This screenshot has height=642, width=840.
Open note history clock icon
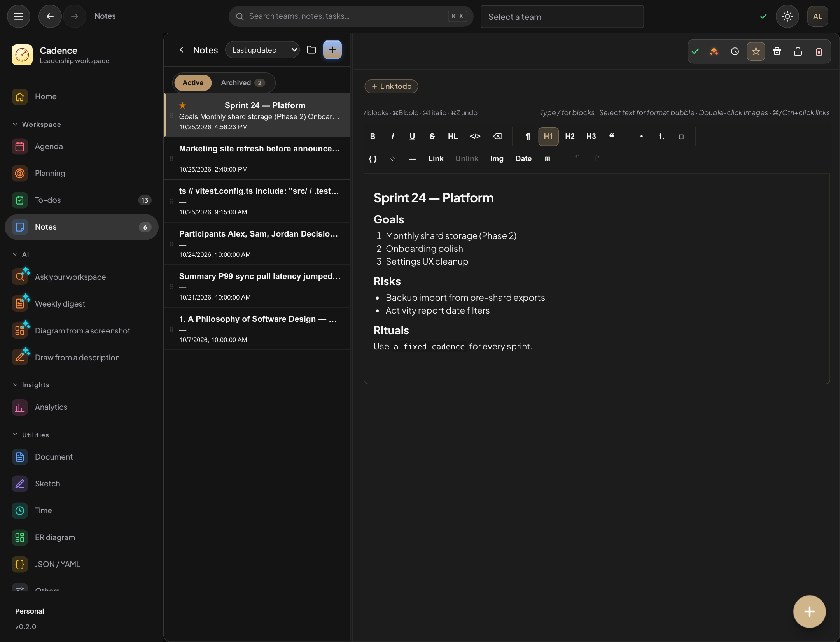(735, 51)
